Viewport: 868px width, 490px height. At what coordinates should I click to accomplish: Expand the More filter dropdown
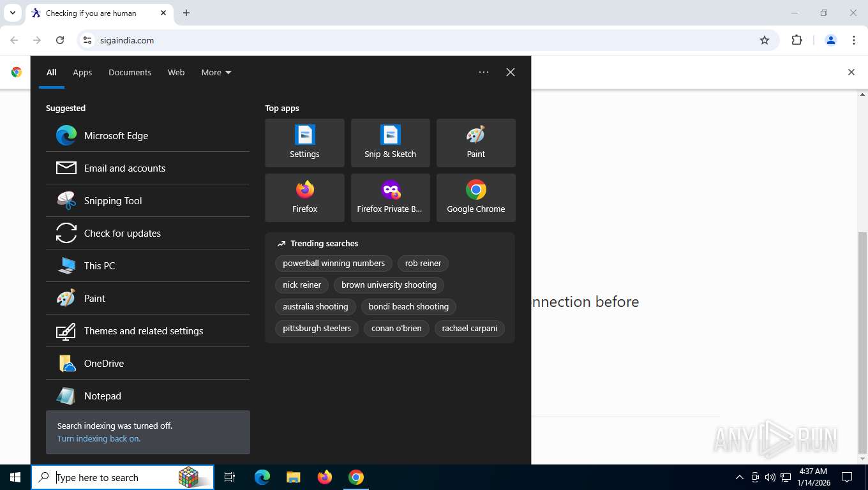pyautogui.click(x=216, y=72)
